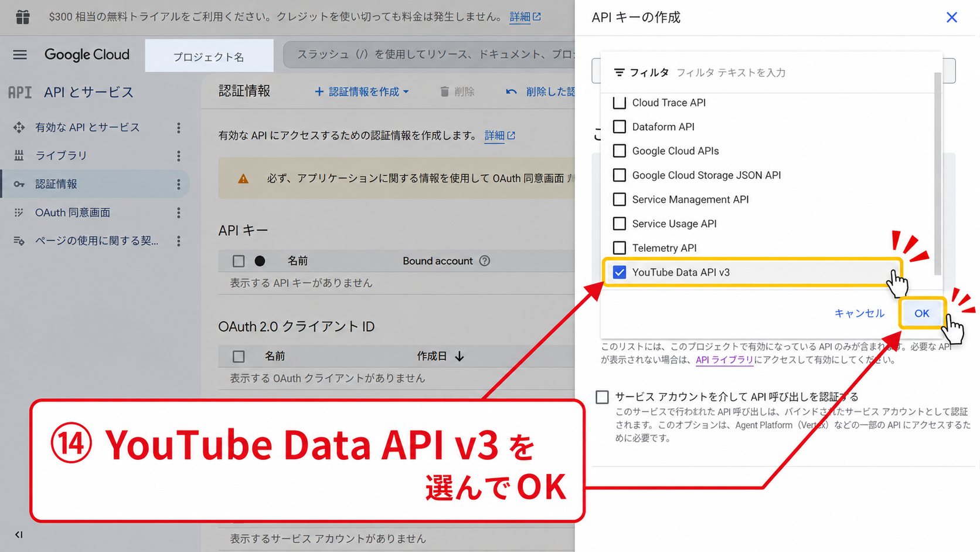Open the more options menu for ライブラリ
The image size is (980, 552).
[179, 155]
